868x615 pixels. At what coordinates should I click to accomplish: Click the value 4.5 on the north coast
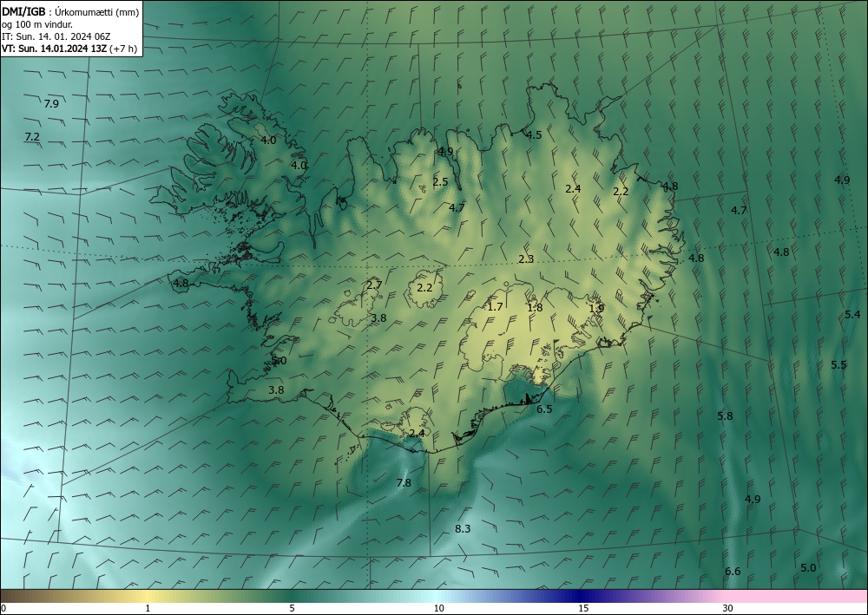point(534,135)
